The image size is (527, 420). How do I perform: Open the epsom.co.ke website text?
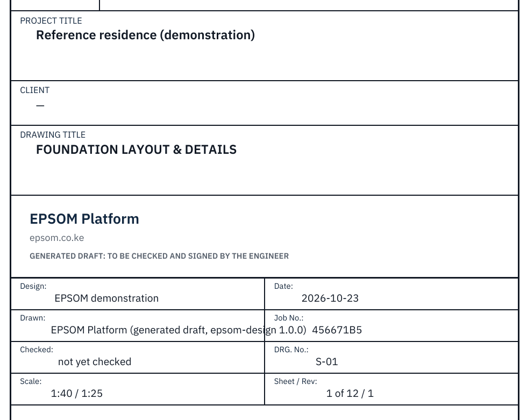pyautogui.click(x=57, y=238)
